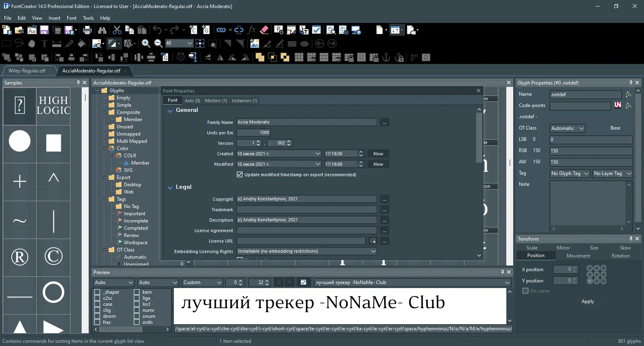The image size is (644, 346).
Task: Open Find with the binoculars icon
Action: (102, 30)
